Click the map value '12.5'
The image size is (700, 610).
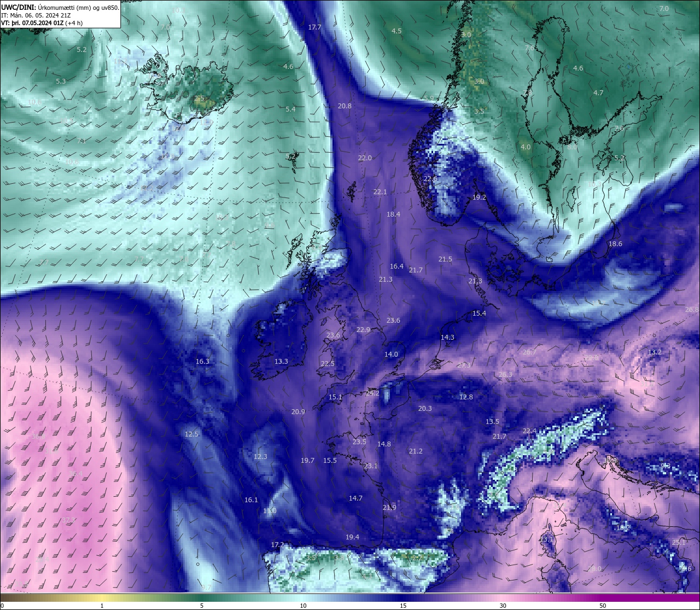click(191, 433)
